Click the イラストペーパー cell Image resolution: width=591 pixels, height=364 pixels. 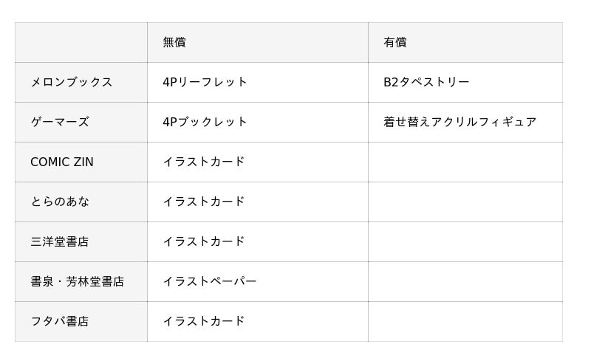pyautogui.click(x=210, y=282)
